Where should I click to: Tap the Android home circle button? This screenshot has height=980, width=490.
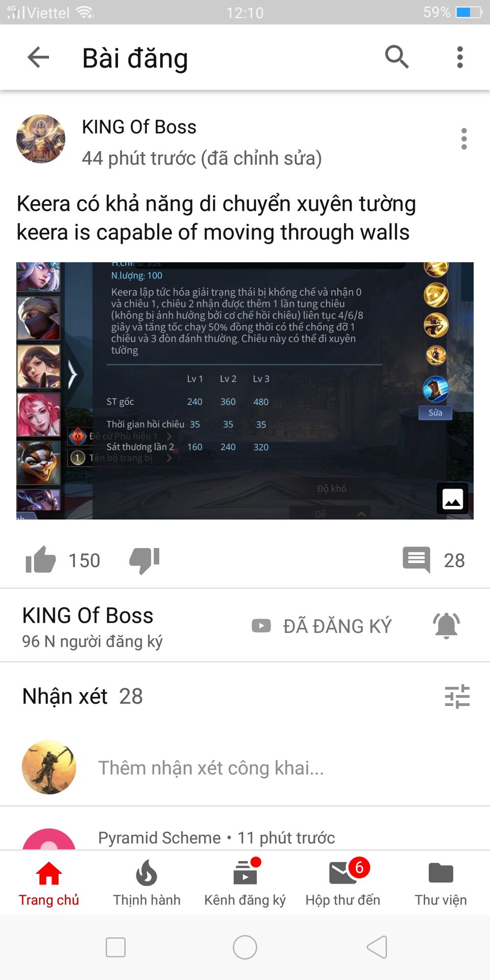click(245, 947)
